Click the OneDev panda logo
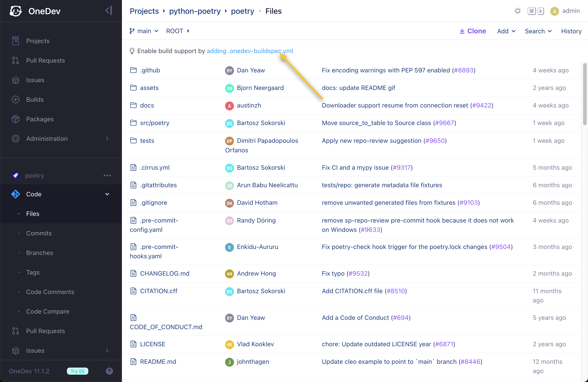 [x=16, y=11]
